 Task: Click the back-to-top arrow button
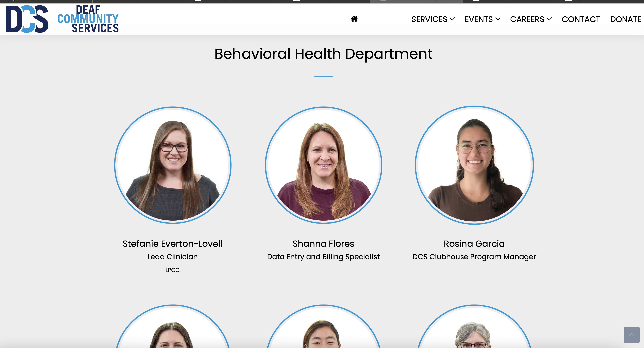tap(631, 335)
